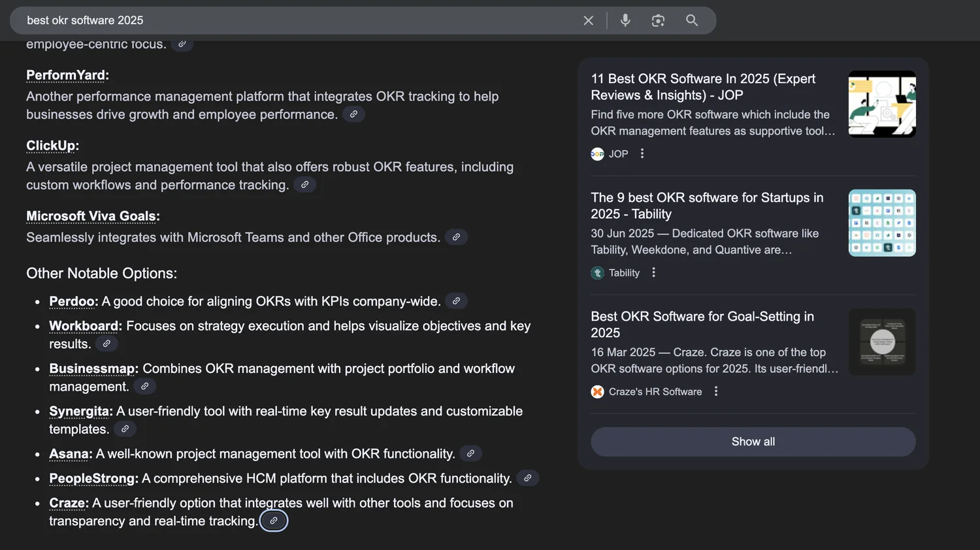The image size is (980, 550).
Task: Open '11 Best OKR Software In 2025' JOP article
Action: [x=703, y=87]
